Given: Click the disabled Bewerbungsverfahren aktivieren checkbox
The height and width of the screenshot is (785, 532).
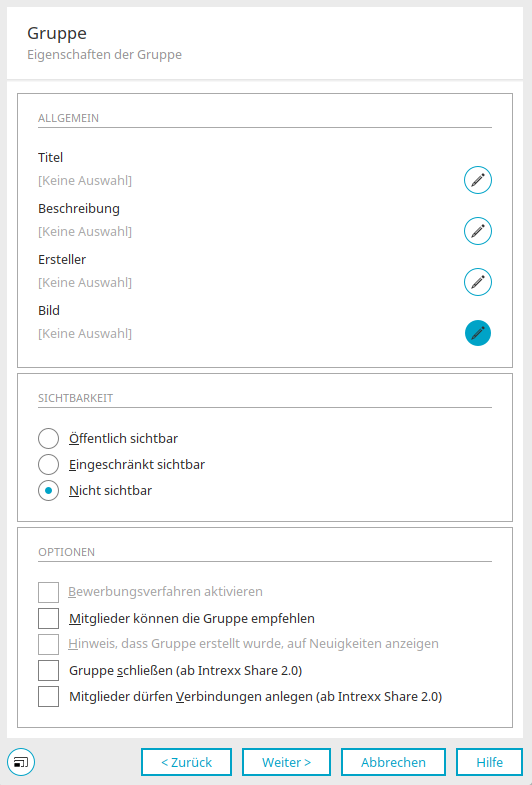Looking at the screenshot, I should (x=49, y=592).
